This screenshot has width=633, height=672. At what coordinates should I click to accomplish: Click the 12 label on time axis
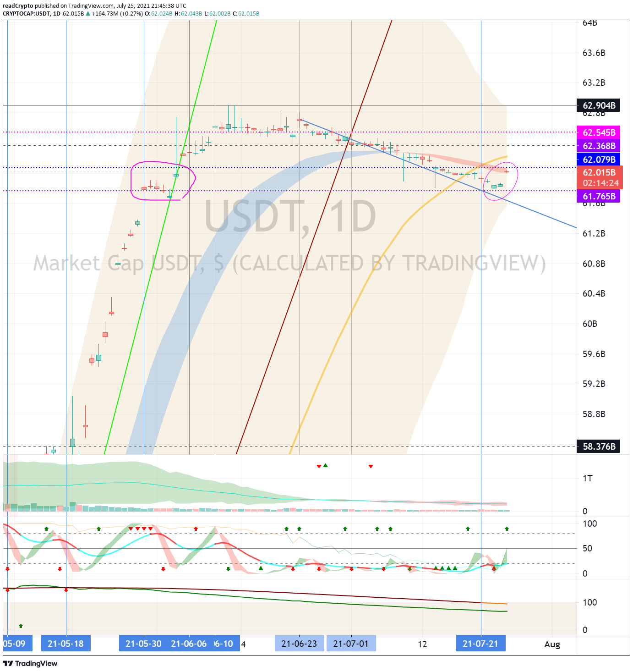(x=422, y=644)
